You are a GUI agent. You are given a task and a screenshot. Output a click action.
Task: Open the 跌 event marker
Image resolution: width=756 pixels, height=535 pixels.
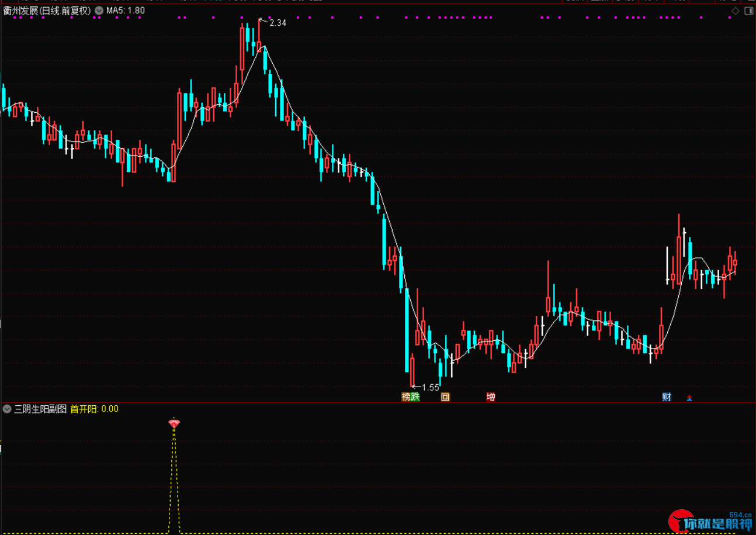[x=415, y=397]
